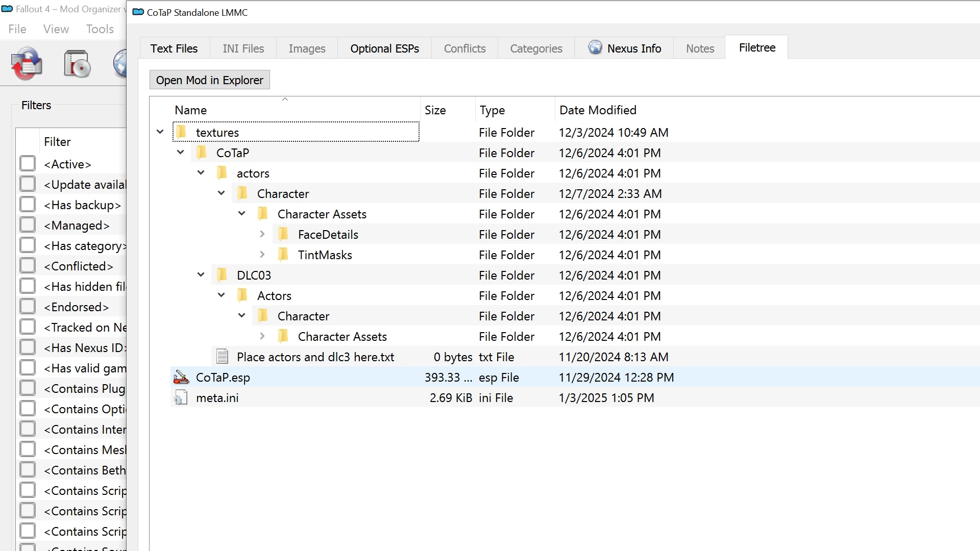980x551 pixels.
Task: Click the Install Mod from archive toolbar icon
Action: click(x=77, y=64)
